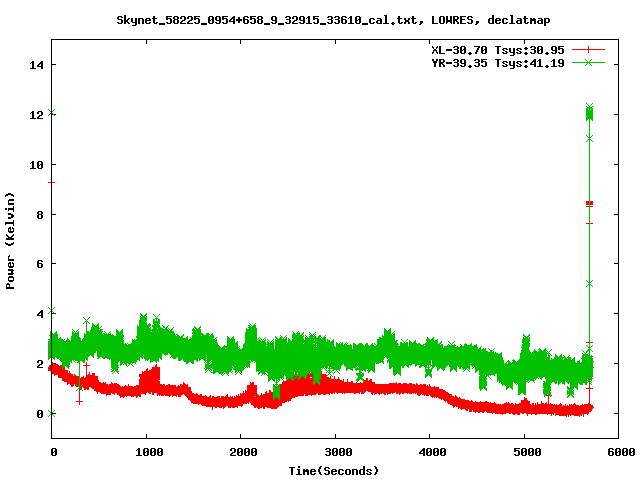
Task: Click the y-axis tick label '12'
Action: 36,115
